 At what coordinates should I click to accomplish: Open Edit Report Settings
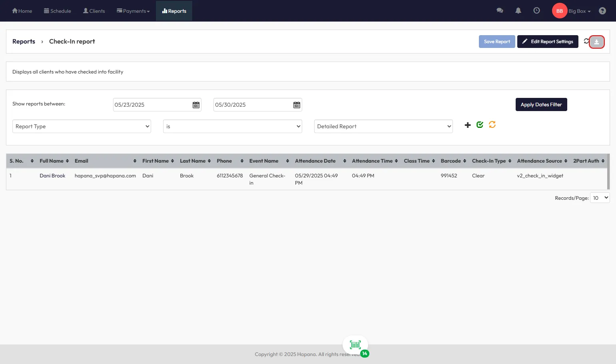[x=547, y=42]
